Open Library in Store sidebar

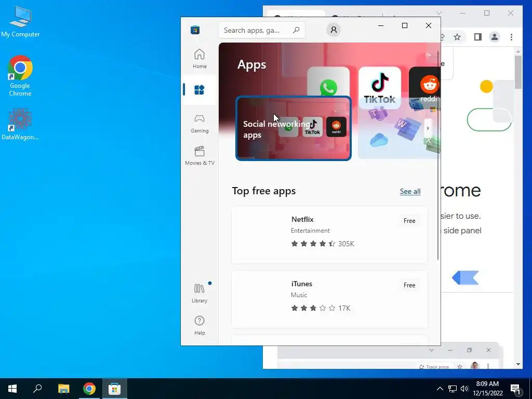[x=199, y=293]
